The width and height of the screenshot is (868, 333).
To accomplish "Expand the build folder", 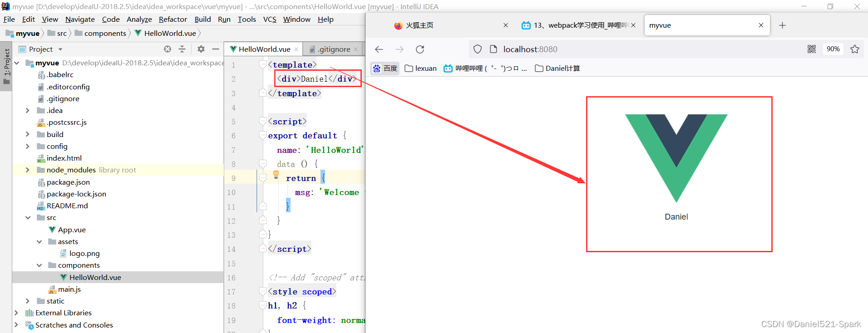I will pyautogui.click(x=28, y=134).
